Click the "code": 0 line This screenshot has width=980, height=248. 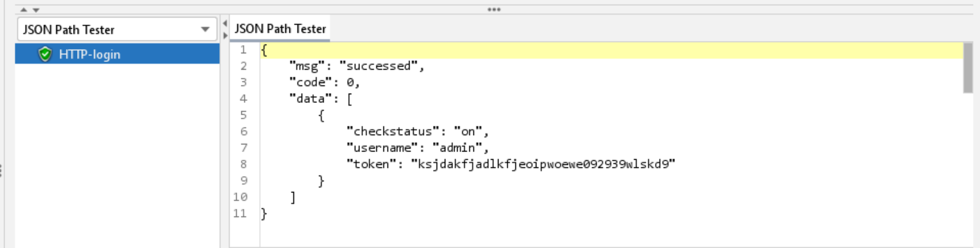point(324,82)
